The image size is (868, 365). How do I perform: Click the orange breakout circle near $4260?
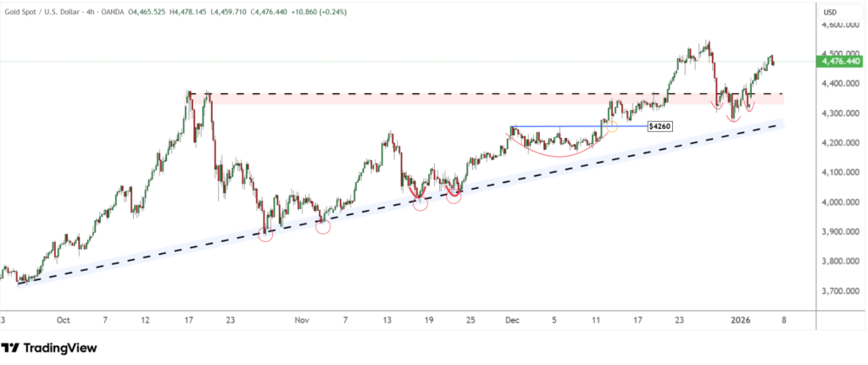(x=612, y=126)
